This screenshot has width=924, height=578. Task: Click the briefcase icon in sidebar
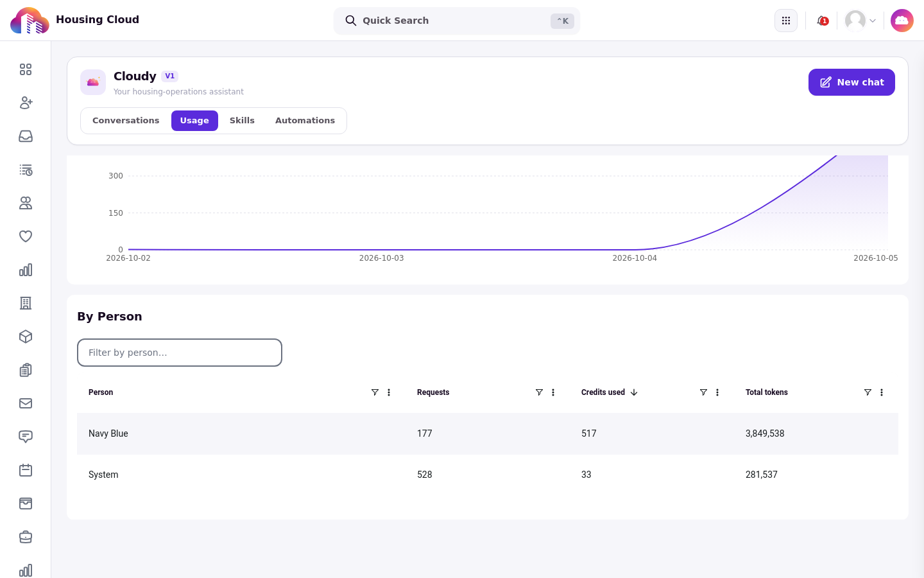coord(26,537)
